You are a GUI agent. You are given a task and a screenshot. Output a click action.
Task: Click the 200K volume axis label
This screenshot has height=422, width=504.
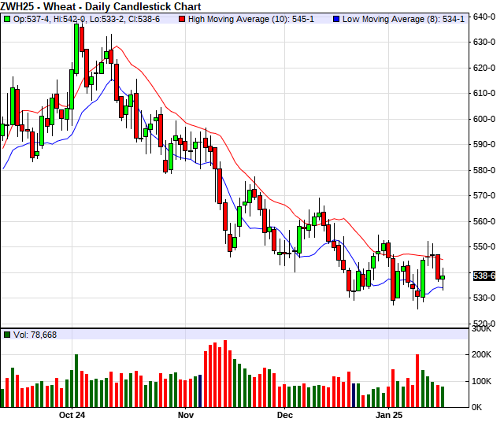coord(484,355)
